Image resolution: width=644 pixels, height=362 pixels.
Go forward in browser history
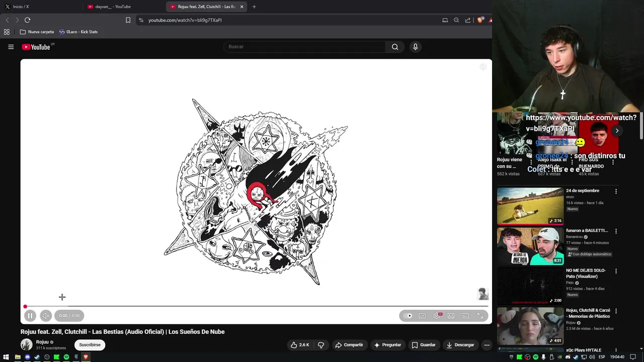coord(17,20)
